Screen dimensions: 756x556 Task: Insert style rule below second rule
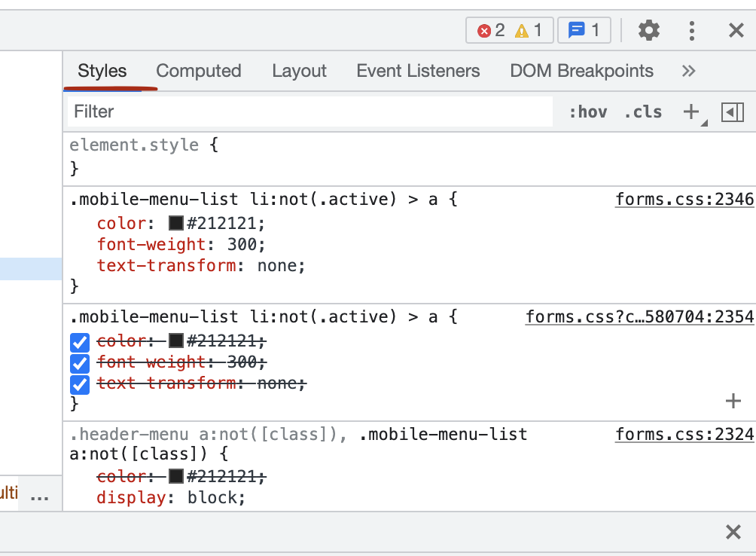coord(733,401)
